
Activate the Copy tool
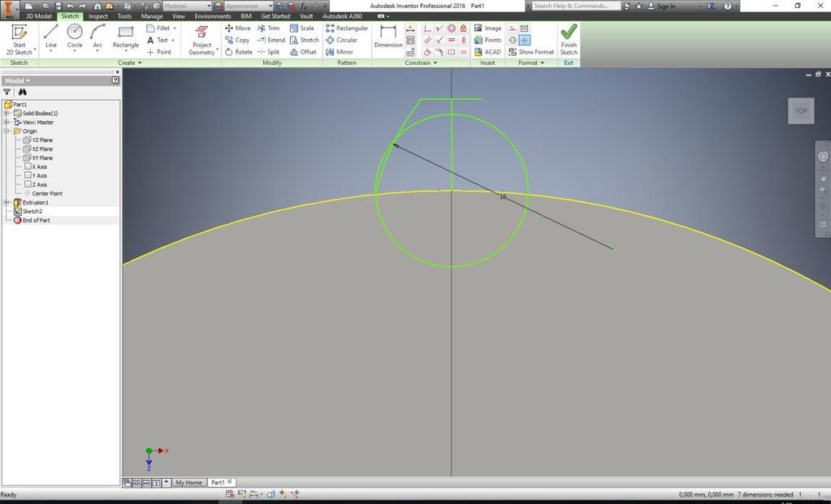237,40
